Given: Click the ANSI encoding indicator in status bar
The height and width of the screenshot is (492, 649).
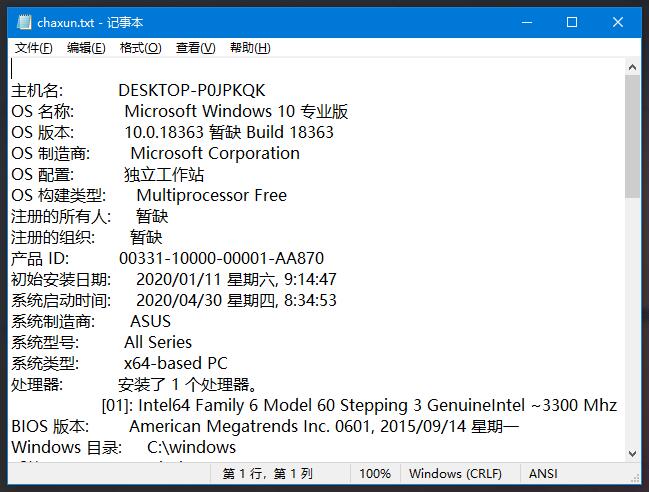Looking at the screenshot, I should click(543, 474).
